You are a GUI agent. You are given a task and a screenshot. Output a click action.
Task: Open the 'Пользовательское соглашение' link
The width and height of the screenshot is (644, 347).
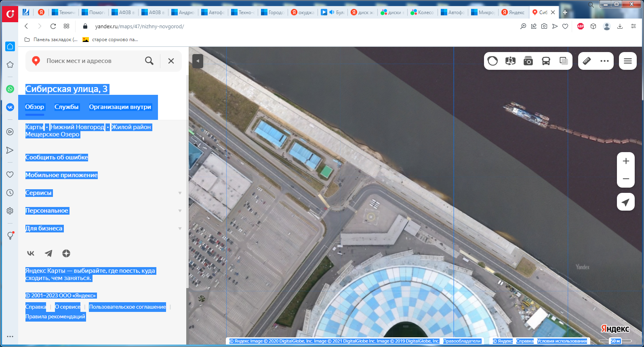click(127, 307)
